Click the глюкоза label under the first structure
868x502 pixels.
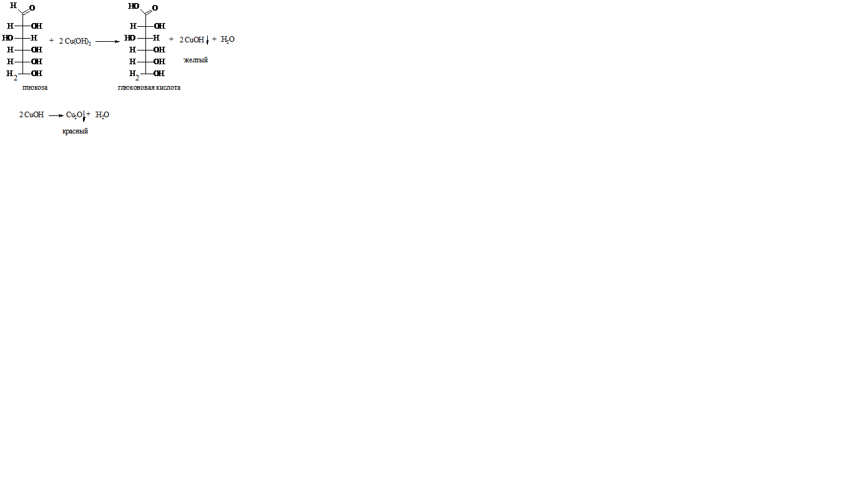click(x=35, y=88)
